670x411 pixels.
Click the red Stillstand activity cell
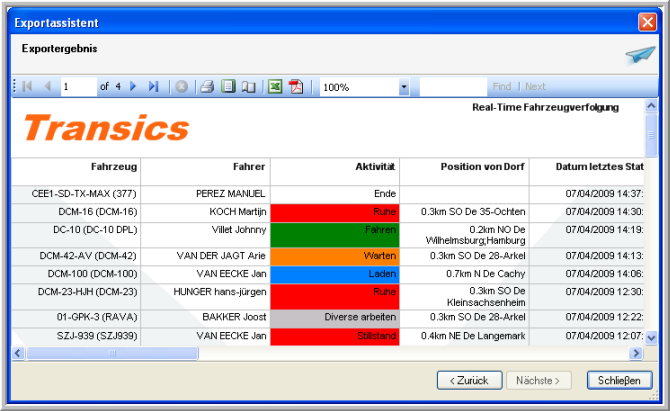[x=335, y=337]
